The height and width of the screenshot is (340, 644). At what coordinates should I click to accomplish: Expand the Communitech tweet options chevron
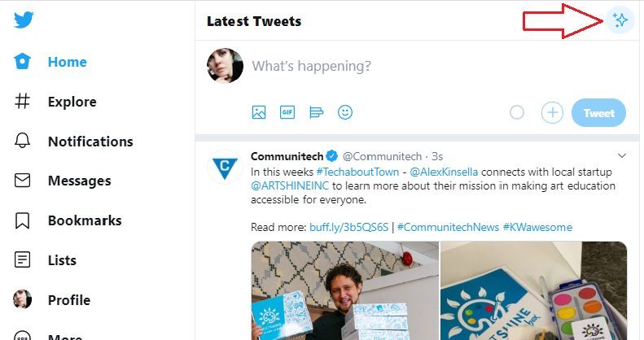tap(622, 155)
